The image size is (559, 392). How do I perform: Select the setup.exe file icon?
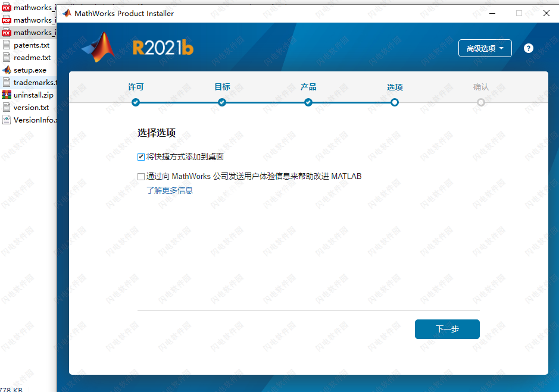7,70
